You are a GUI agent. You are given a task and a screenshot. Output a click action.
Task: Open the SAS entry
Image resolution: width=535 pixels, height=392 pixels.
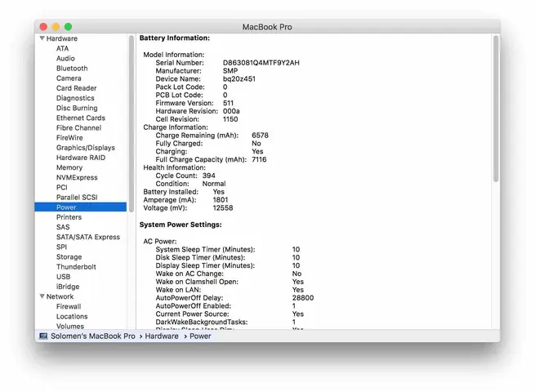click(63, 227)
